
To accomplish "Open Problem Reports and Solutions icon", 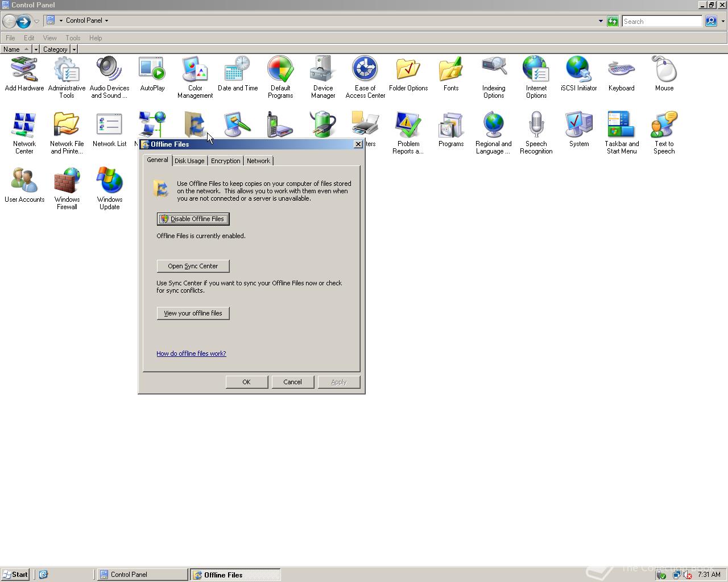I will coord(408,134).
